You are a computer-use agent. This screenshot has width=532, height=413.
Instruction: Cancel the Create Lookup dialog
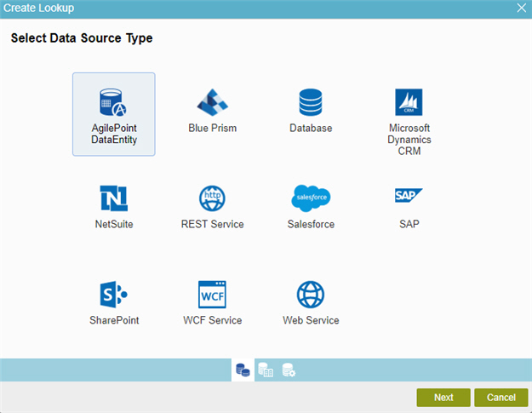pyautogui.click(x=501, y=398)
